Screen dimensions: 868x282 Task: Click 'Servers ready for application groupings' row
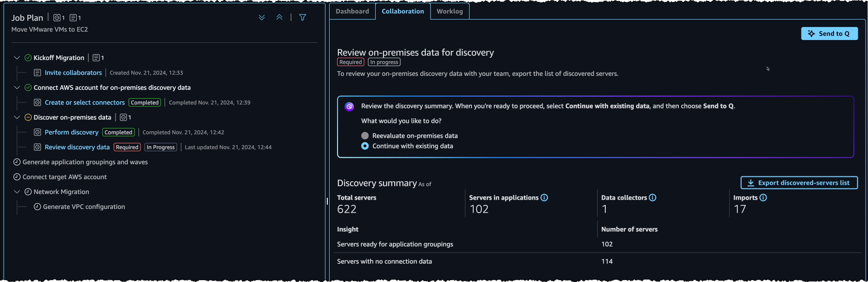click(x=597, y=244)
